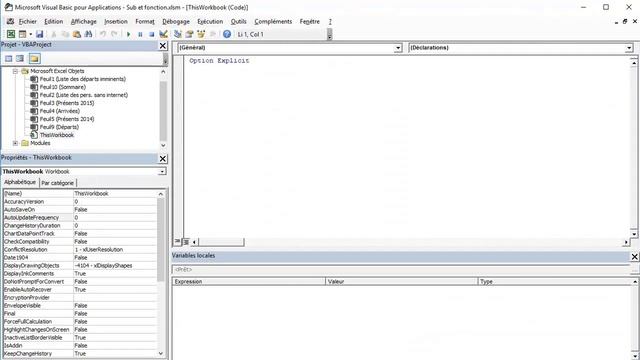Screen dimensions: 640x360
Task: Open VBA Help with the blue question mark icon
Action: click(227, 34)
